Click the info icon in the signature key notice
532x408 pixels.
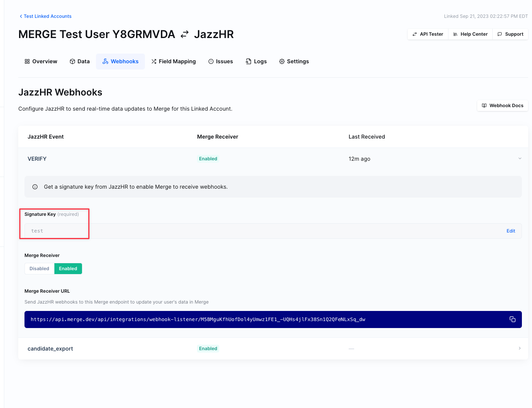35,187
